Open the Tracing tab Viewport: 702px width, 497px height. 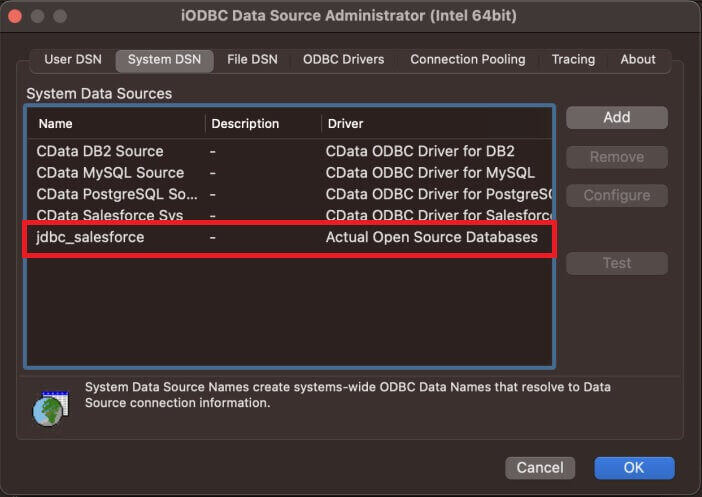pos(573,60)
